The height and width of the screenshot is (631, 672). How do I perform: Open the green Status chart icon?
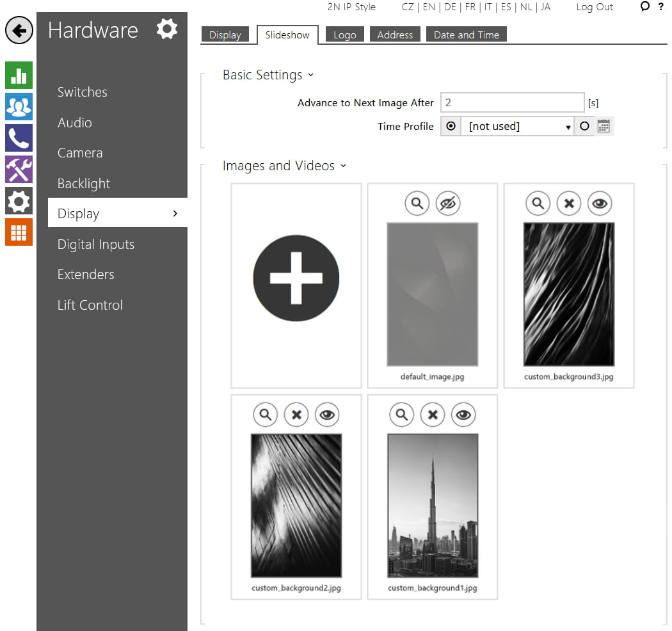point(19,75)
